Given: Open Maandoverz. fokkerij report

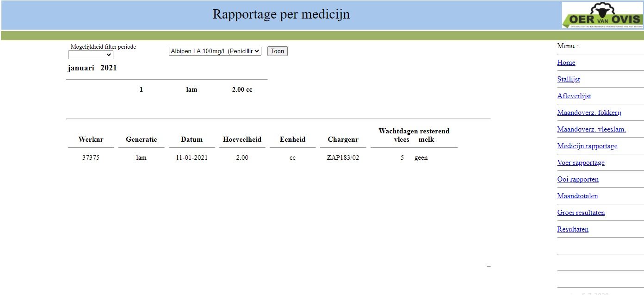Looking at the screenshot, I should click(x=589, y=113).
